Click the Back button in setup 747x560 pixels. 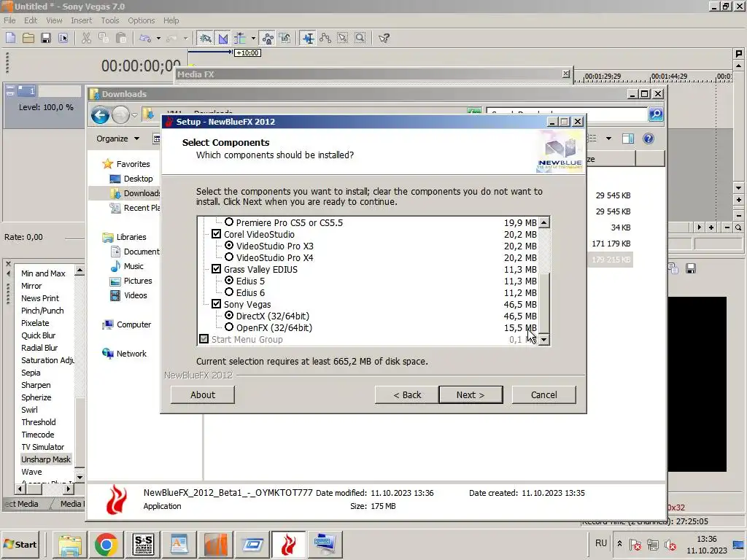407,394
